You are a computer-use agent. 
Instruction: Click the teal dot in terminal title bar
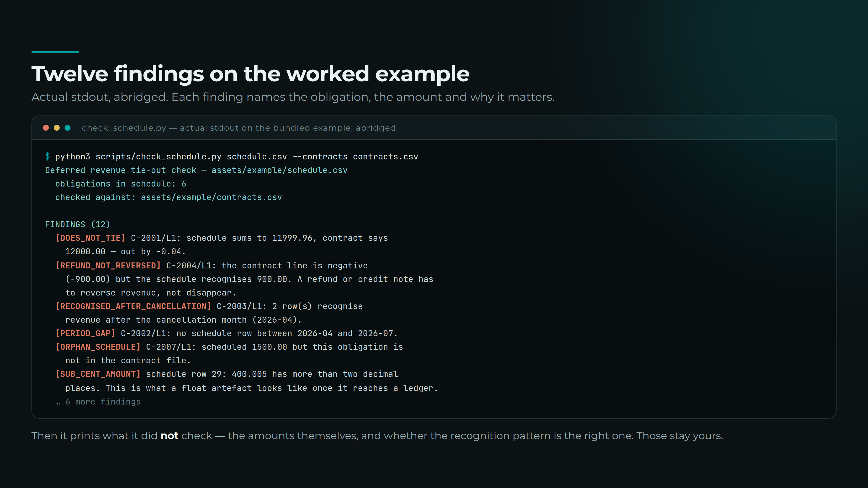click(x=67, y=128)
